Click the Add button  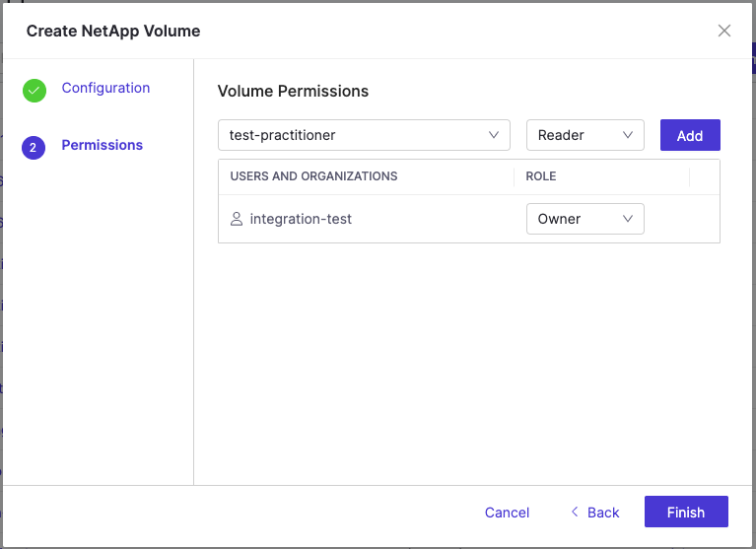[x=690, y=135]
